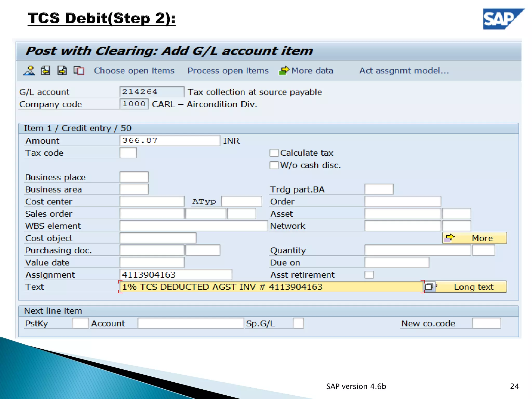Click the display document overview icon
Viewport: 532px width, 399px height.
pos(79,70)
